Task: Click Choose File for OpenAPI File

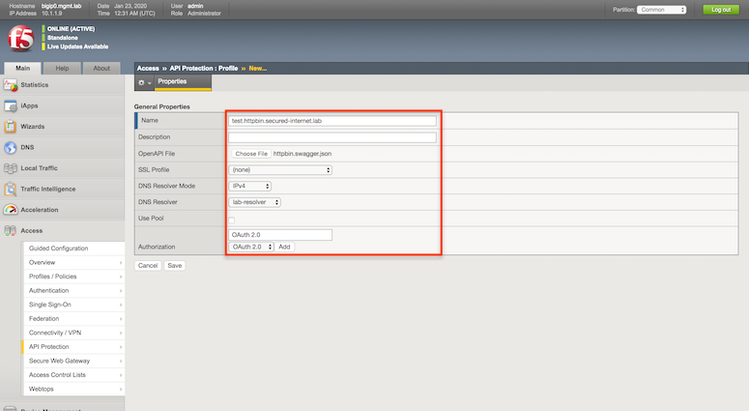Action: [251, 154]
